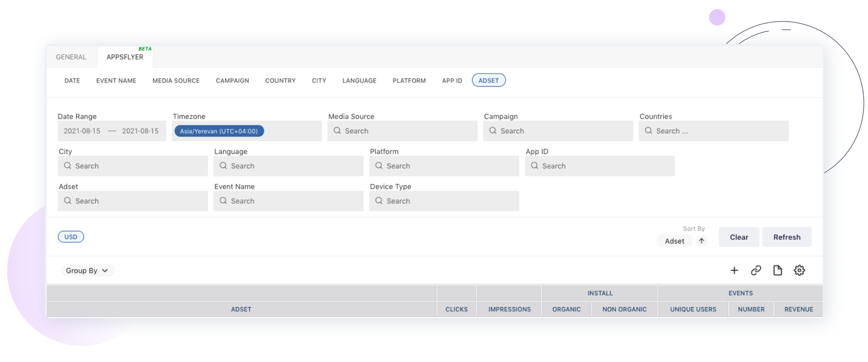Open the settings gear icon

tap(799, 270)
